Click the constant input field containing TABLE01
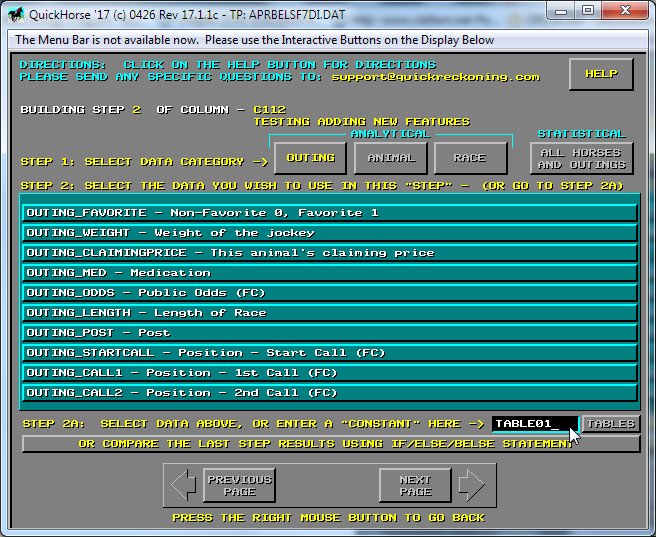The image size is (656, 537). click(x=535, y=424)
